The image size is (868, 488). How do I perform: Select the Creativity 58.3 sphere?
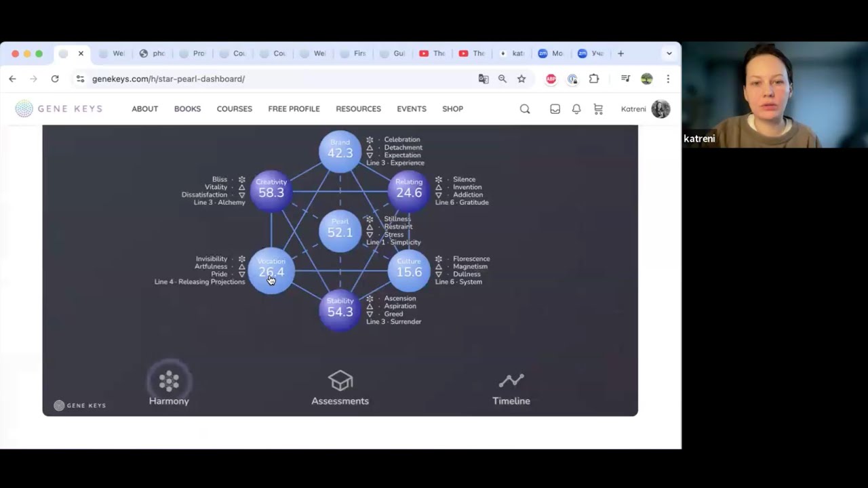click(271, 190)
